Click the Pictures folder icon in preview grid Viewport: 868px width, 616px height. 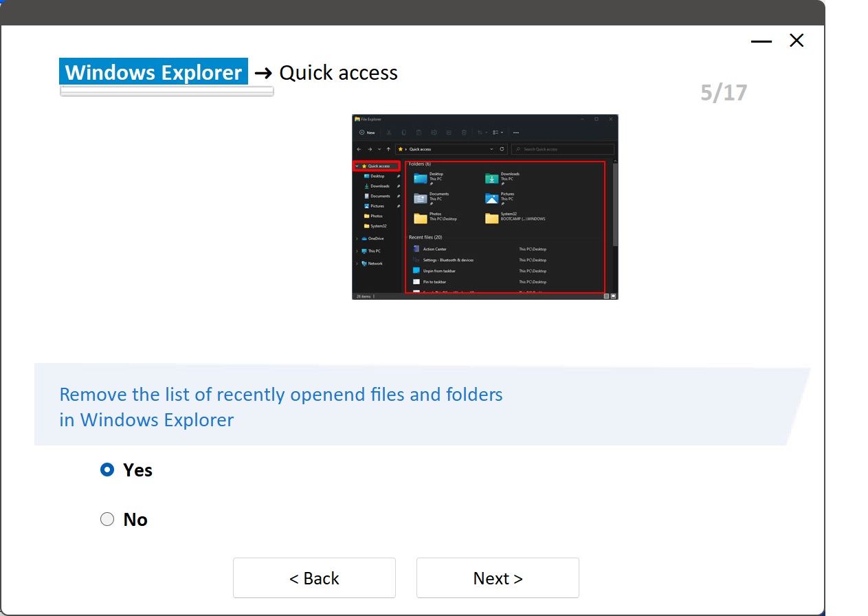pyautogui.click(x=491, y=199)
